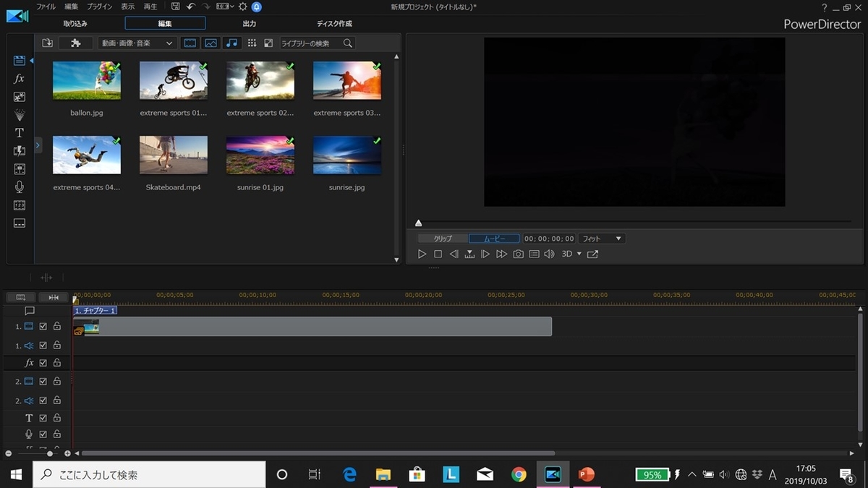Viewport: 868px width, 488px height.
Task: Open preview quality settings icon
Action: [x=534, y=254]
